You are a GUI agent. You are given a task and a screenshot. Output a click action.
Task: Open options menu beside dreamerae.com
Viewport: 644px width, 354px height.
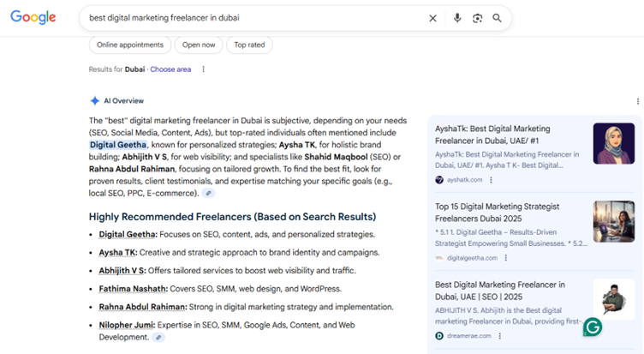500,336
